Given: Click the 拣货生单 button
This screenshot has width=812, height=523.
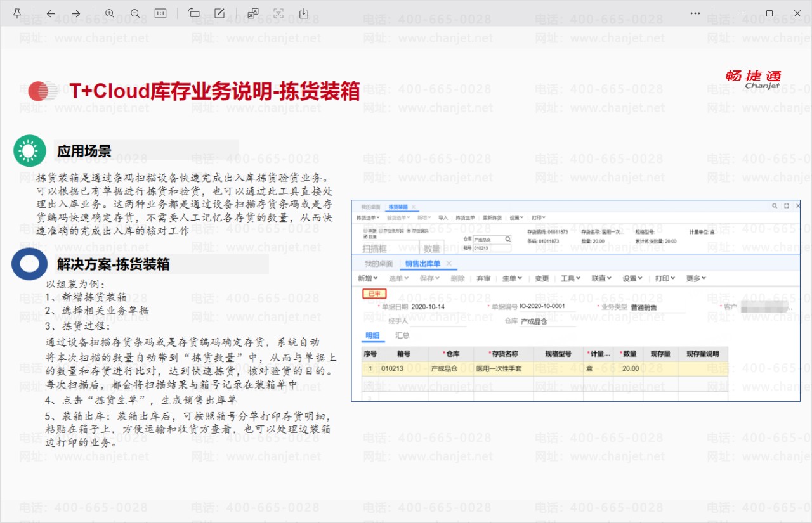Looking at the screenshot, I should (465, 217).
